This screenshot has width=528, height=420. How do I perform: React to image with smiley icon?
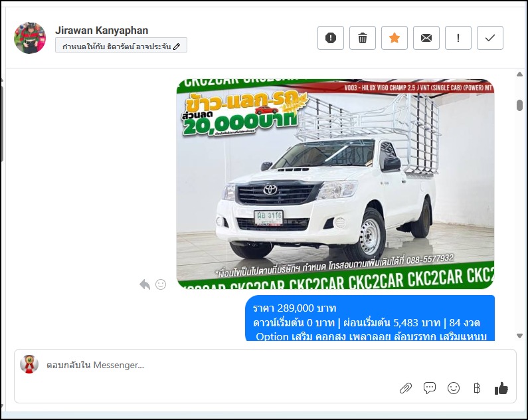pyautogui.click(x=161, y=284)
